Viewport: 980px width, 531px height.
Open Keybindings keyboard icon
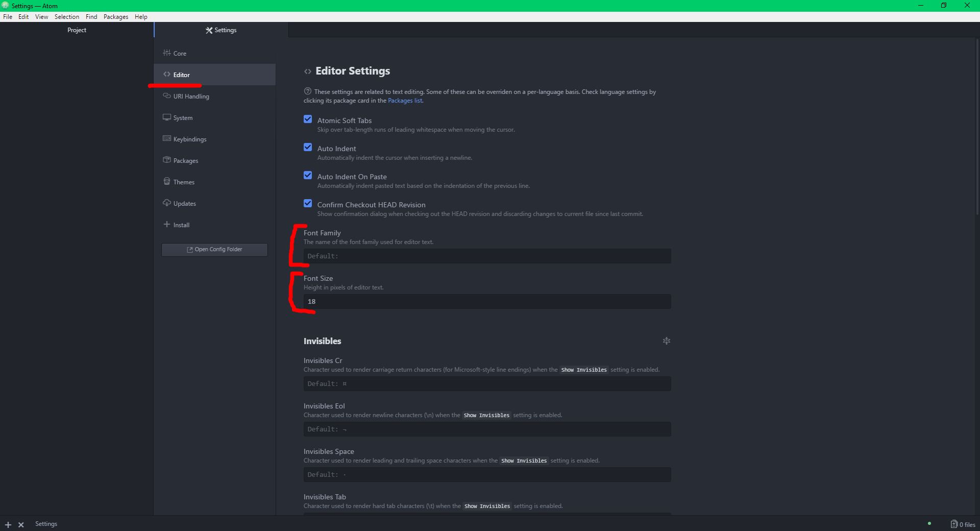pyautogui.click(x=166, y=139)
